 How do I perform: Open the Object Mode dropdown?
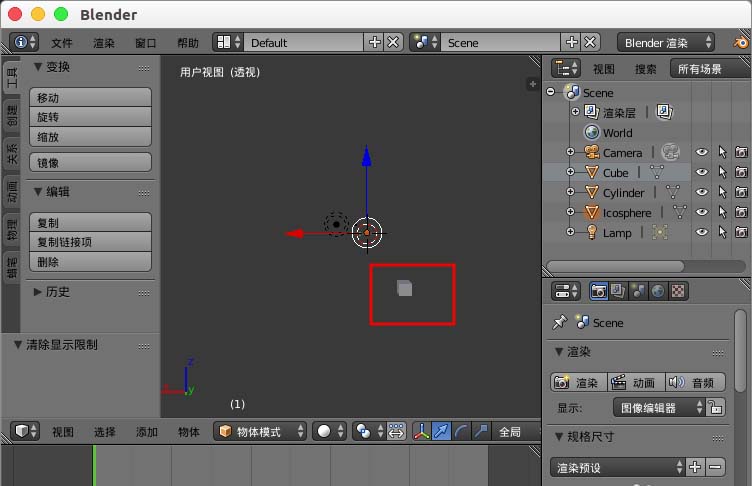[x=260, y=431]
